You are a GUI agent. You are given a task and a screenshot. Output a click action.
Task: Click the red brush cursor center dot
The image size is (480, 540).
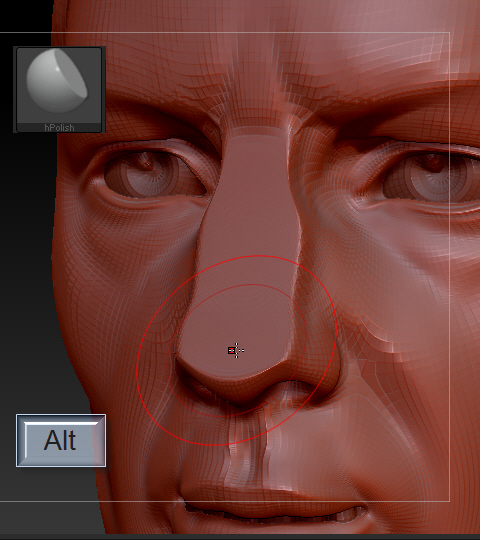[231, 351]
